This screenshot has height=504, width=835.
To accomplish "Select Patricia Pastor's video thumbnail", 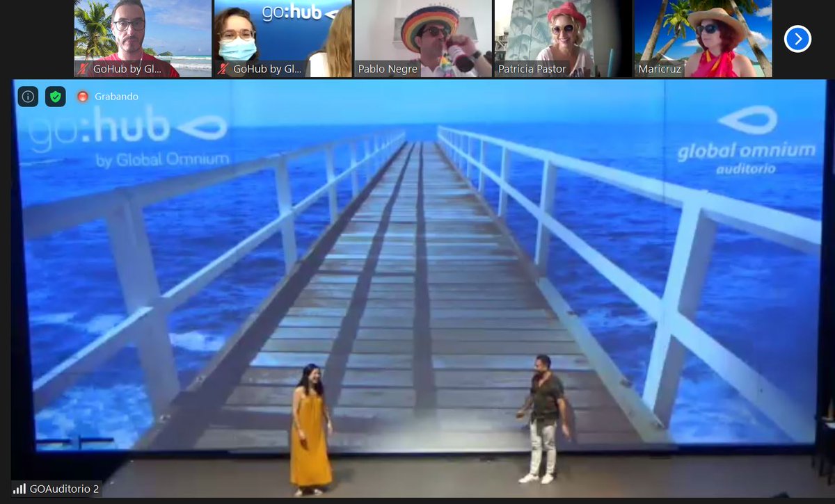I will (x=562, y=38).
